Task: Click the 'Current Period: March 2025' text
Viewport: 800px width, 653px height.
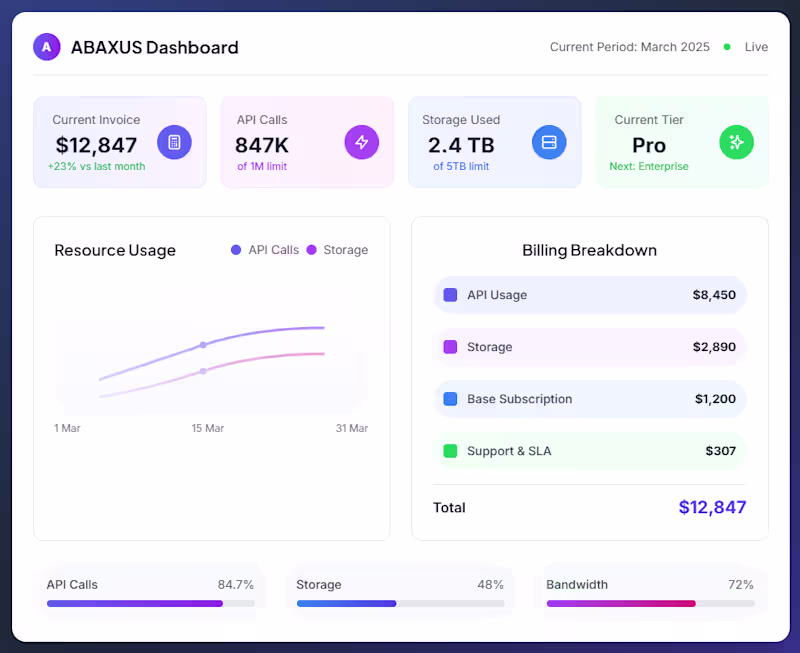Action: (630, 47)
